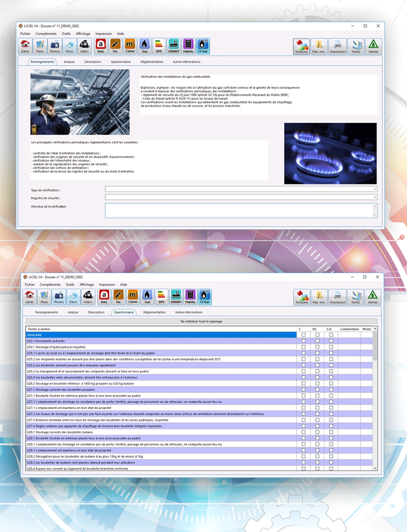
Task: Click Interv. telephone icon in top window
Action: point(84,46)
